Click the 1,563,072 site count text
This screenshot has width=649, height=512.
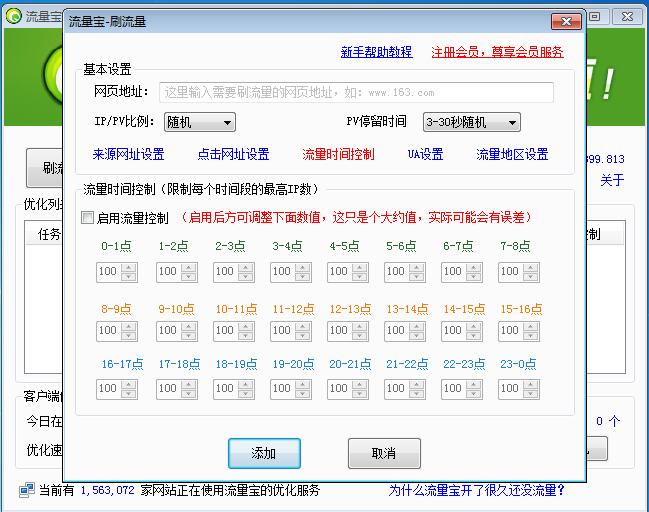tap(108, 490)
